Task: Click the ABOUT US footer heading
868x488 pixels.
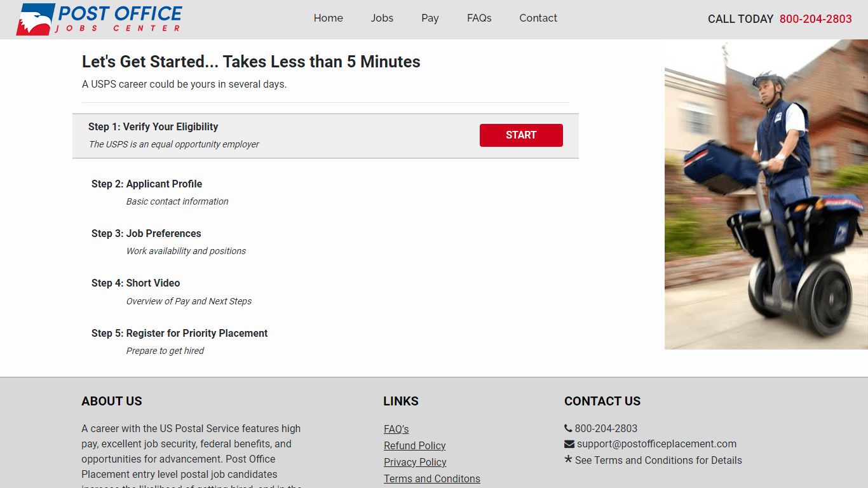Action: click(x=112, y=401)
